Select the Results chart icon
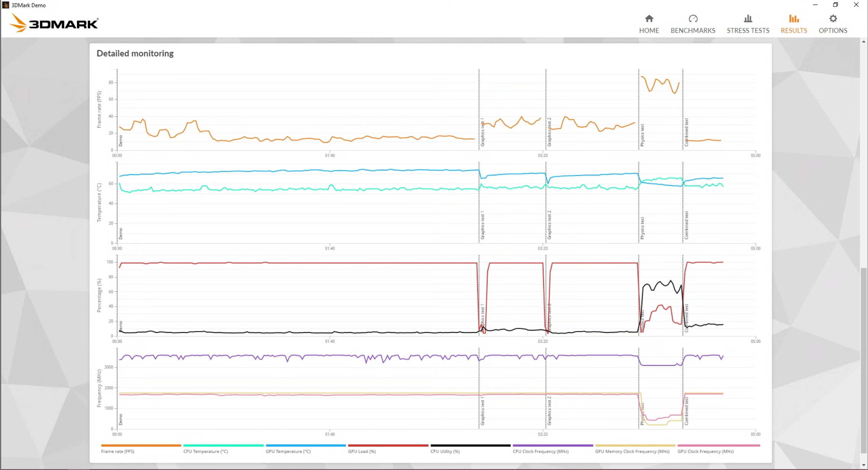Image resolution: width=868 pixels, height=470 pixels. tap(794, 18)
